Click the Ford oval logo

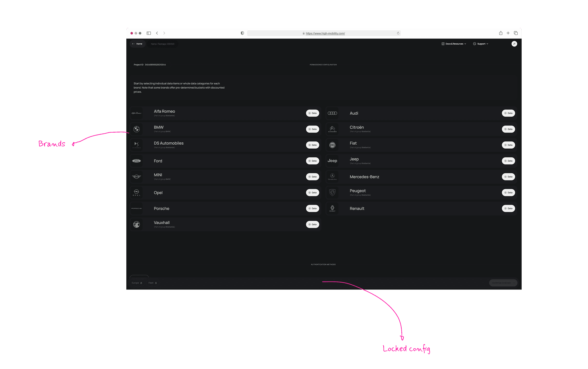tap(136, 161)
